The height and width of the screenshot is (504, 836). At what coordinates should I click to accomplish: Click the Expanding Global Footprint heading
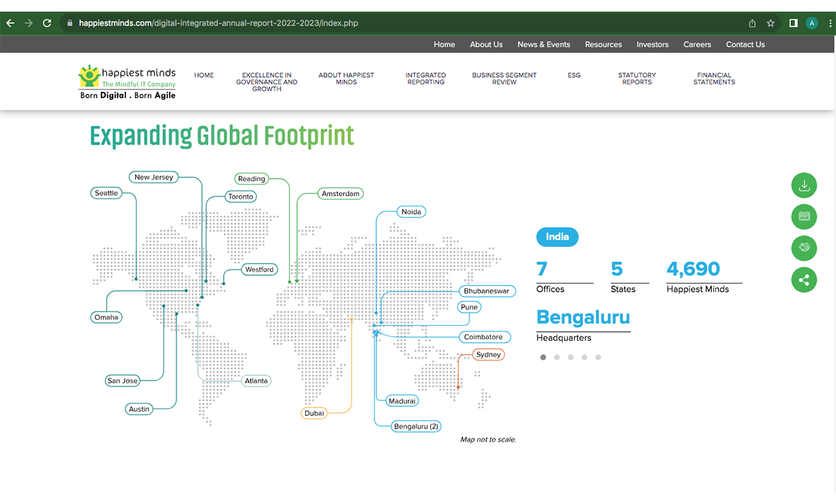point(222,136)
